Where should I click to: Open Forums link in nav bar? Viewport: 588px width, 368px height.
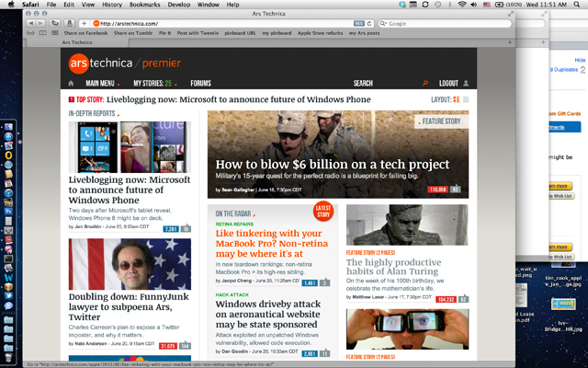coord(200,84)
